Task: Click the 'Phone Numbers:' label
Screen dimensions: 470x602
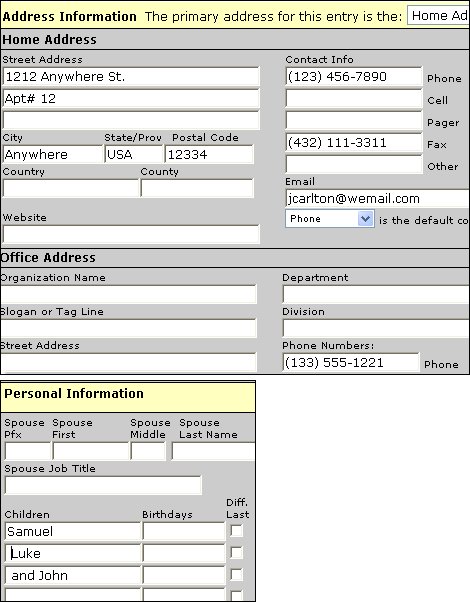Action: [328, 346]
